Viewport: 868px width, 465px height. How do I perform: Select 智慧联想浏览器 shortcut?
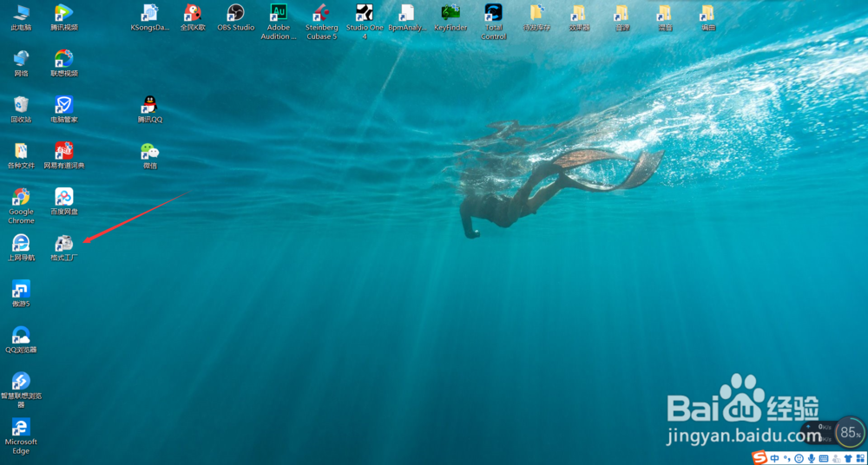point(21,390)
